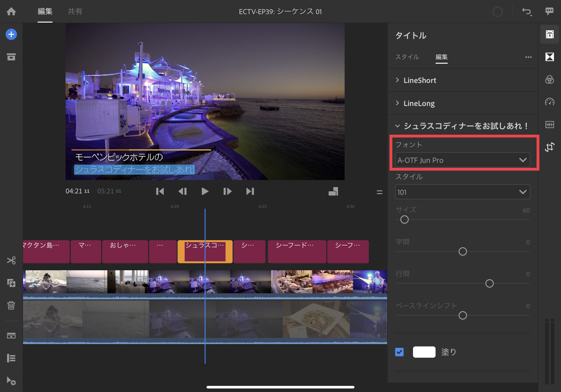The image size is (561, 392).
Task: Switch to the 共有 tab
Action: point(75,12)
